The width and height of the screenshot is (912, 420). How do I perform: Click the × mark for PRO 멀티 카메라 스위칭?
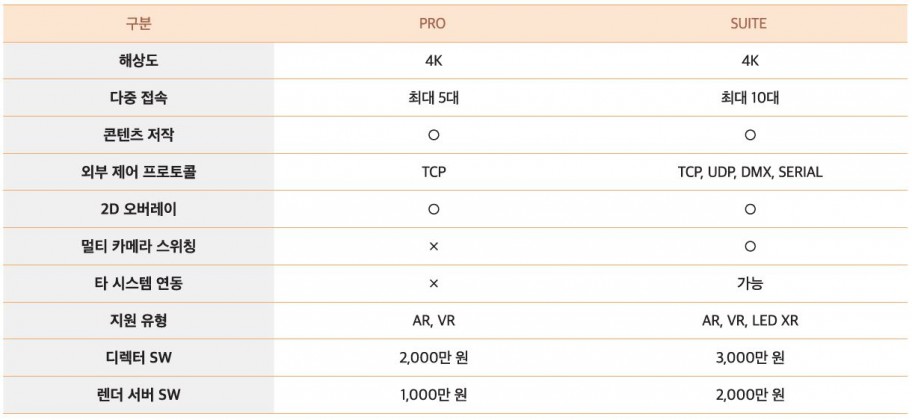pos(433,246)
